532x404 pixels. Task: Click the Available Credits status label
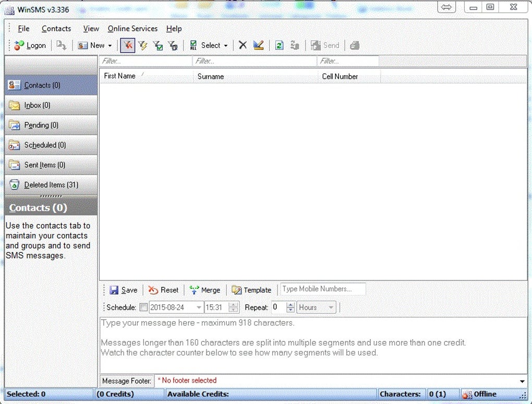click(198, 394)
